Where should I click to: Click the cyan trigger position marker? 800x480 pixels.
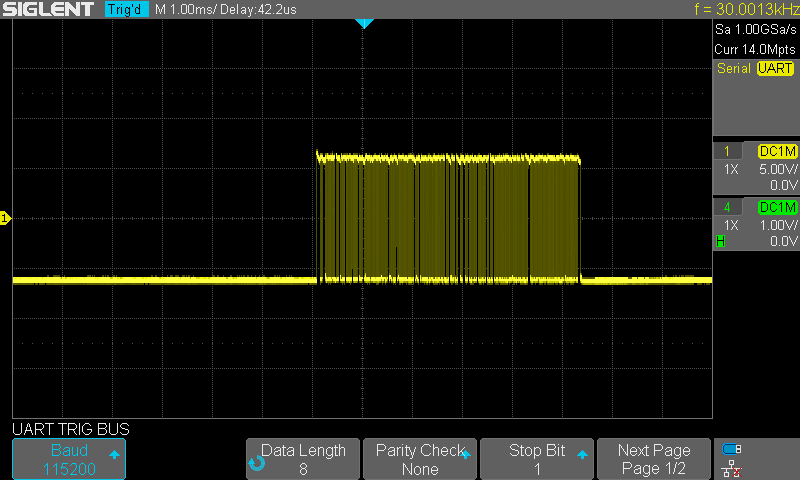[364, 23]
